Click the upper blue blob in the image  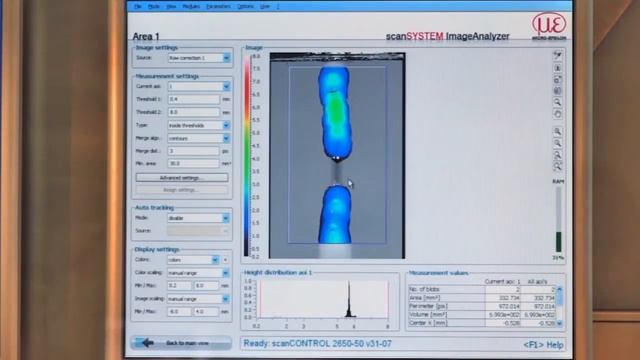coord(335,113)
